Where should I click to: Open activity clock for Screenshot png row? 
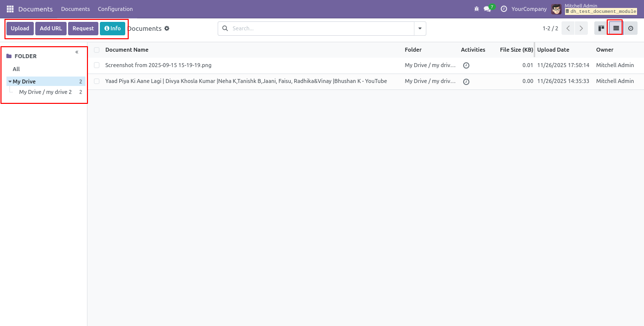coord(466,66)
